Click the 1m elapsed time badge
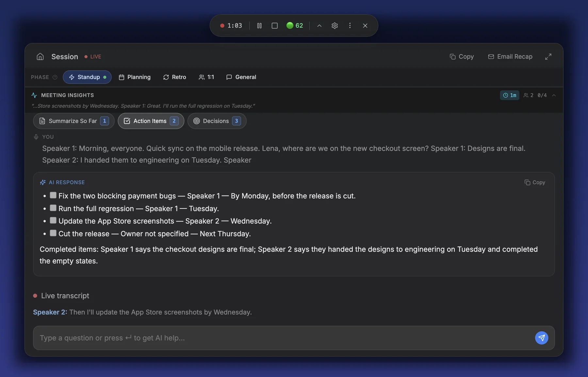Screen dimensions: 588x377 coord(509,95)
